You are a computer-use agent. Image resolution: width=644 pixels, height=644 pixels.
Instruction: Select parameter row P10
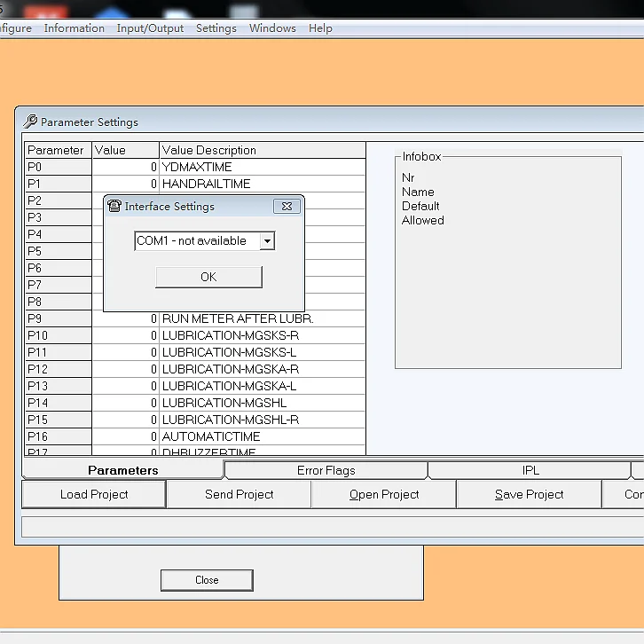58,335
